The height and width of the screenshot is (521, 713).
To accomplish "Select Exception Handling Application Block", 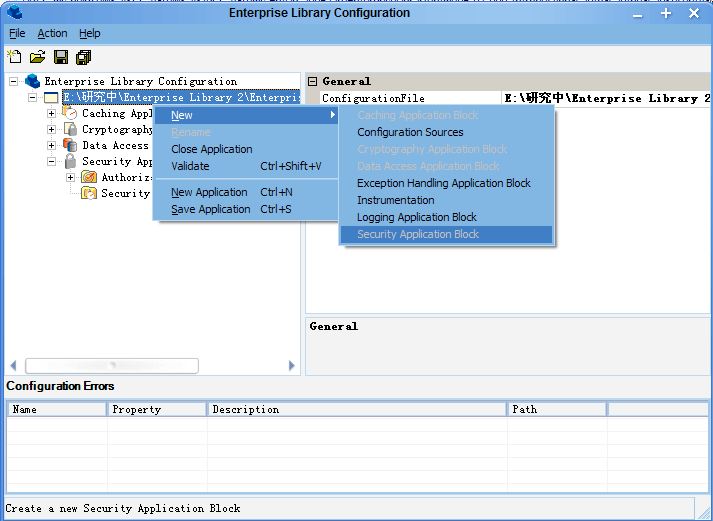I will [447, 183].
